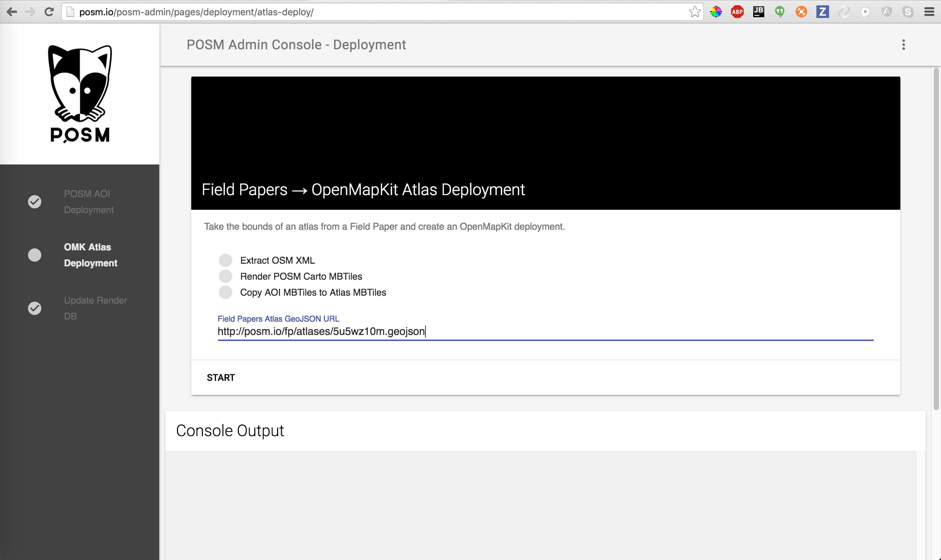
Task: Click 'Render POSM Carto MBTiles' text
Action: pos(301,276)
